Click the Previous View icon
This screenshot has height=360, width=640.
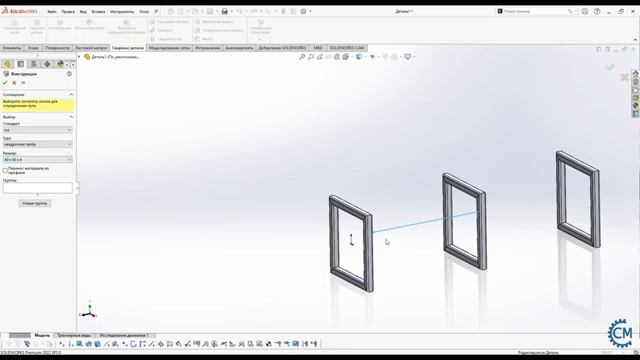320,57
